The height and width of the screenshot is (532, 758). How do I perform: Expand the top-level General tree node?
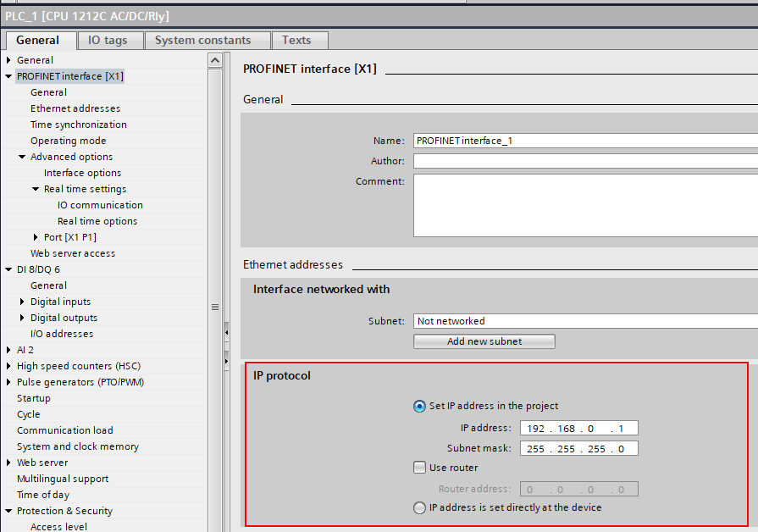click(8, 60)
